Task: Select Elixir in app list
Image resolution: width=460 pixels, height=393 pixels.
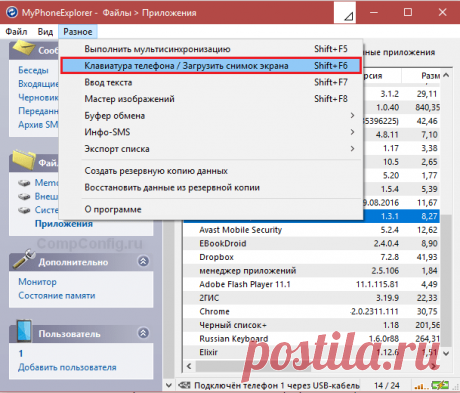Action: click(312, 352)
